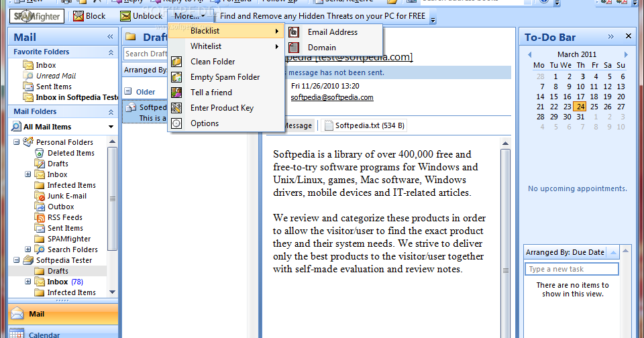Open Options from the More menu

click(x=226, y=123)
